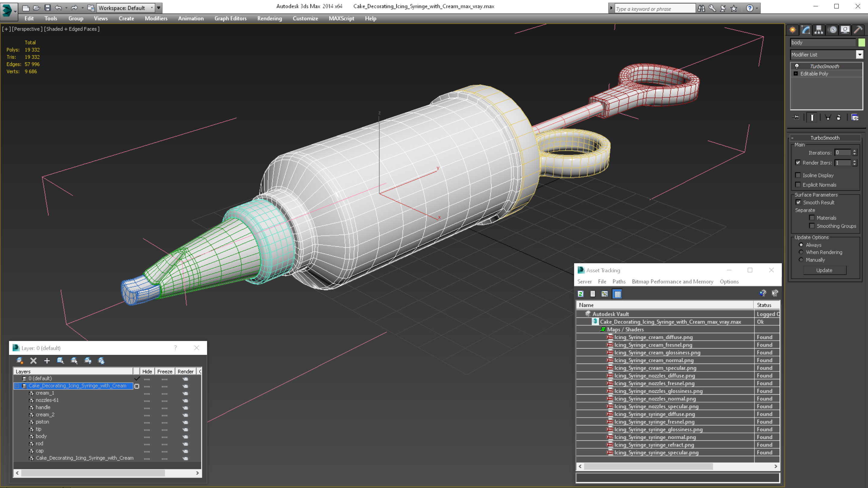Image resolution: width=868 pixels, height=488 pixels.
Task: Refresh the Asset Tracking list icon
Action: click(x=580, y=294)
